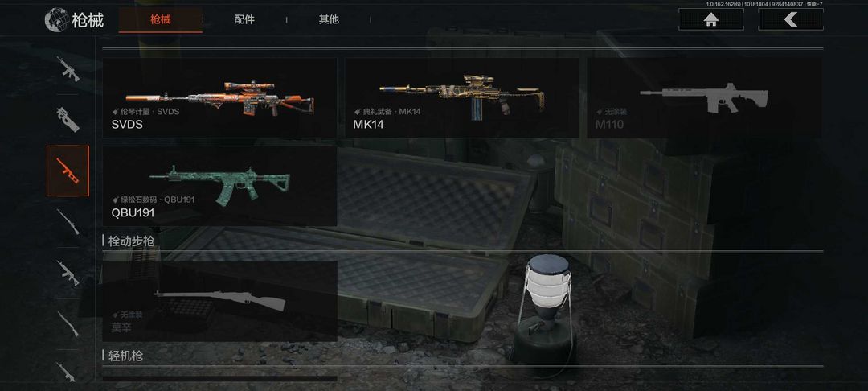
Task: Select the greyed-out M110 weapon card
Action: 704,97
